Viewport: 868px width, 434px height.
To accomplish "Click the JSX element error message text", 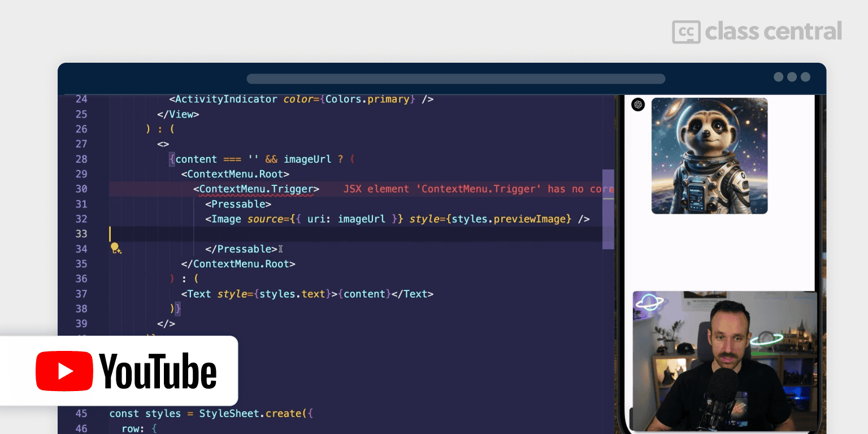I will pyautogui.click(x=479, y=189).
